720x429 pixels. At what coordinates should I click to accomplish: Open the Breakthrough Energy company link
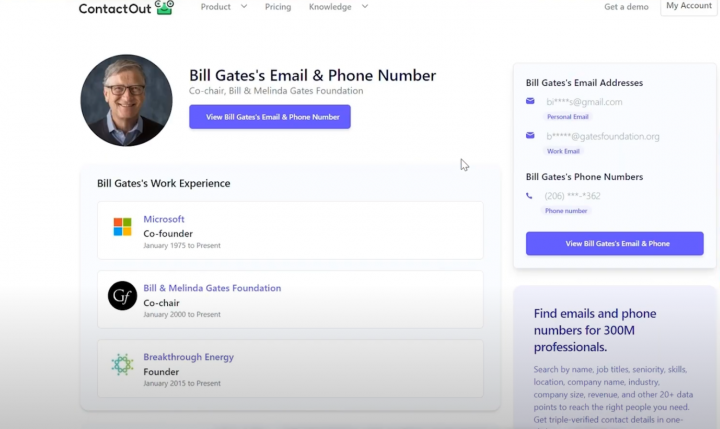pos(188,357)
